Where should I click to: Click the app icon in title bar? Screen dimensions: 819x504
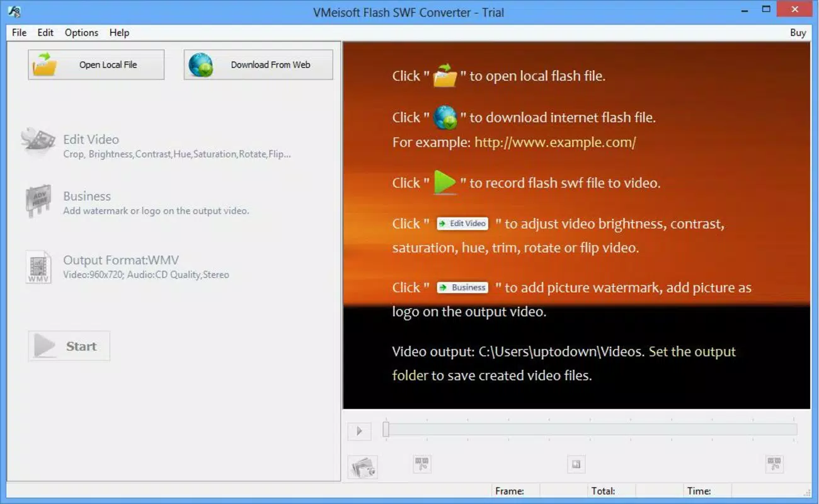[x=16, y=12]
